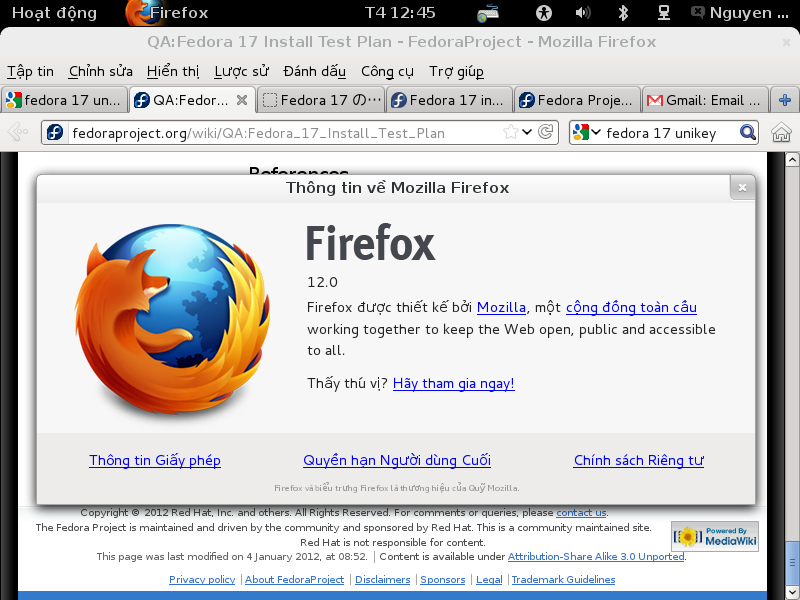800x600 pixels.
Task: Open Chính sách Riêng tư link
Action: (x=638, y=460)
